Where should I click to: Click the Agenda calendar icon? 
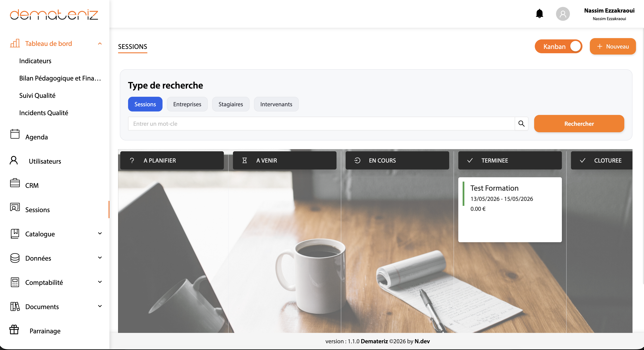coord(15,134)
